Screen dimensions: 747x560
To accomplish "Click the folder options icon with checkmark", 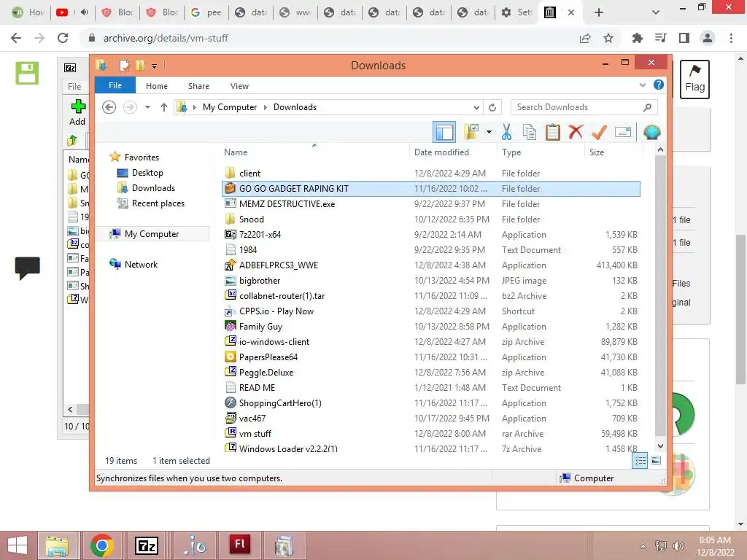I will (471, 132).
